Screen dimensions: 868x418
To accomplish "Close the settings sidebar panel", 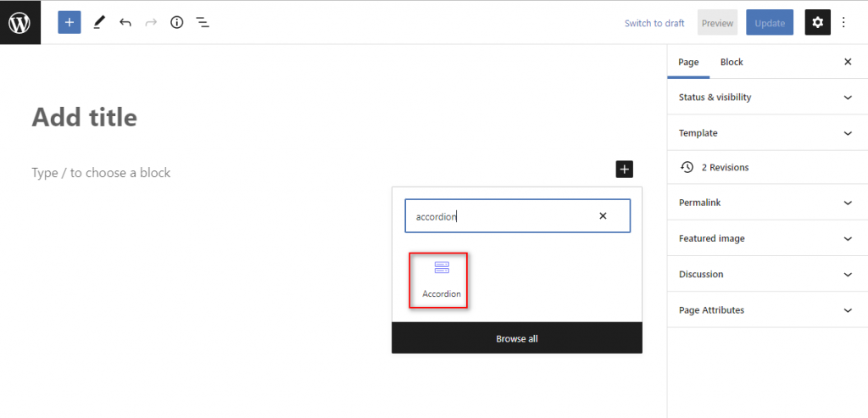I will 848,62.
